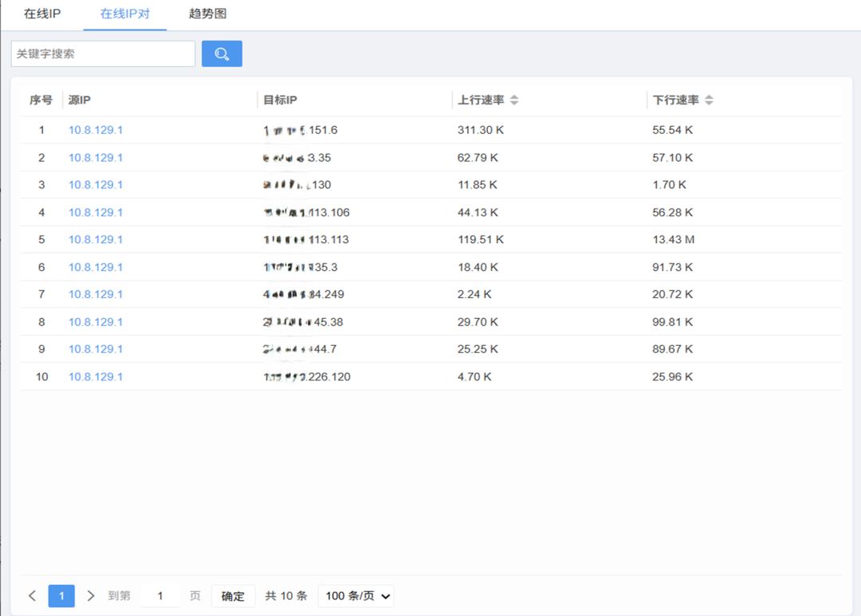Switch to the 在线IP tab
The width and height of the screenshot is (861, 616).
tap(42, 14)
